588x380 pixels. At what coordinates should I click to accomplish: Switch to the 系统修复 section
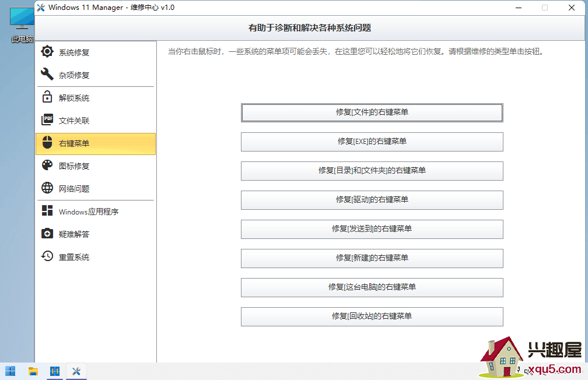(x=96, y=52)
